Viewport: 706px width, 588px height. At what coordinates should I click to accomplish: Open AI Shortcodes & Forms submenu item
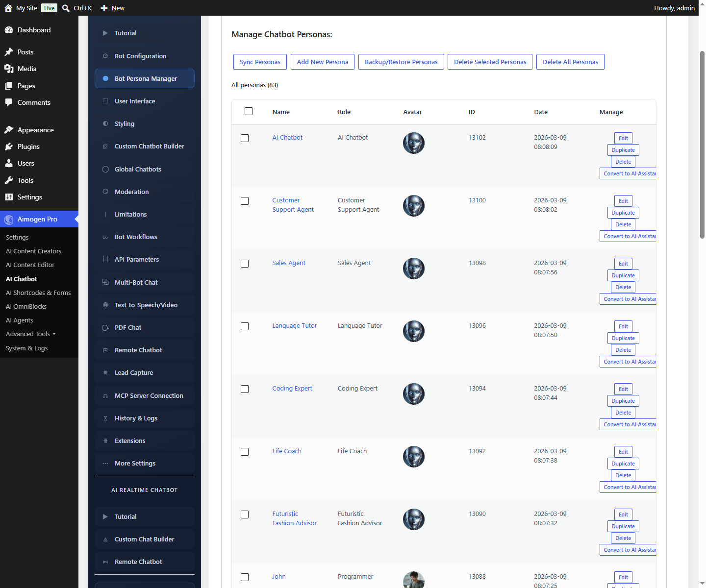coord(38,293)
